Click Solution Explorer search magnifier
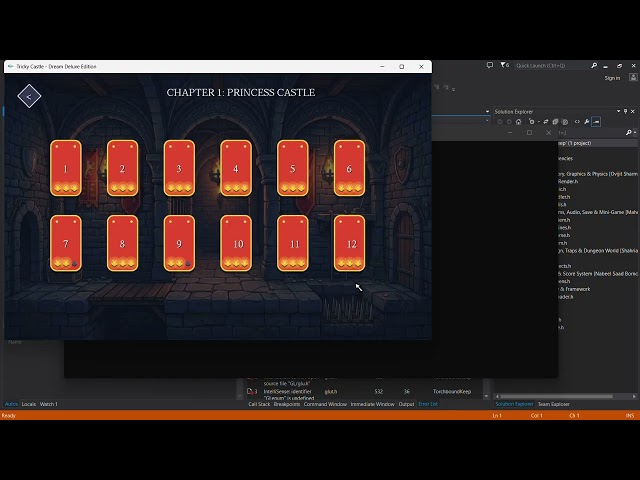Image resolution: width=640 pixels, height=480 pixels. pyautogui.click(x=629, y=133)
